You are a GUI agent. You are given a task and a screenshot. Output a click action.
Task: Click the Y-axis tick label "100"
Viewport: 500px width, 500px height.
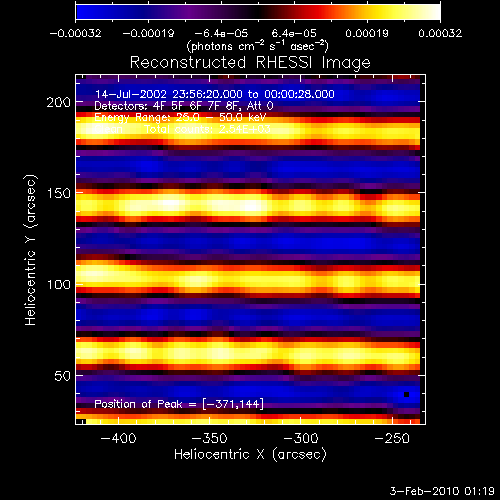59,285
